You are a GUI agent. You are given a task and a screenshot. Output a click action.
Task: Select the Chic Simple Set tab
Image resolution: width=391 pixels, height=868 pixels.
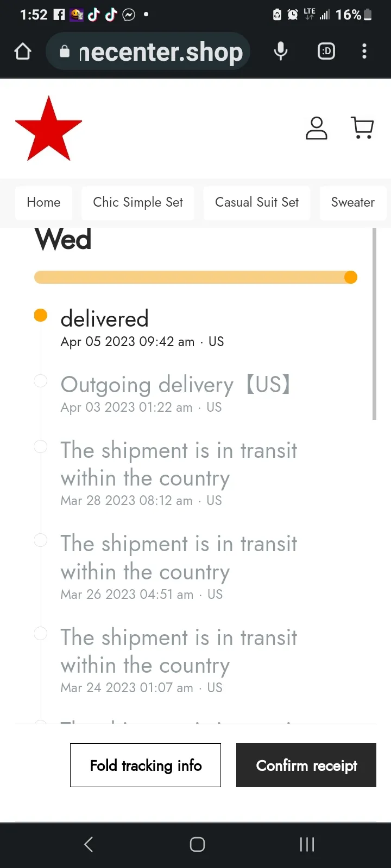(x=138, y=202)
